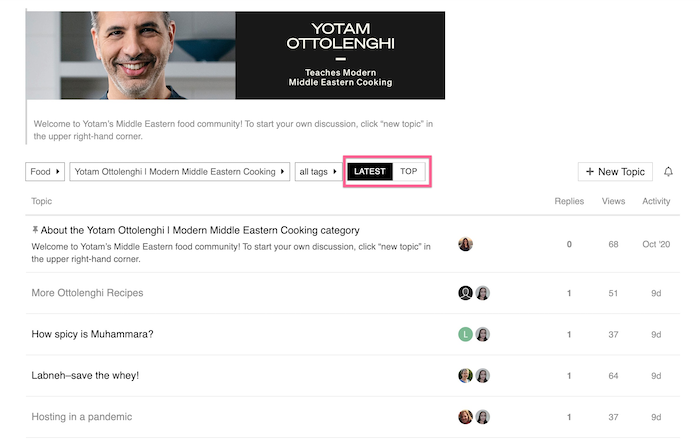Image resolution: width=700 pixels, height=442 pixels.
Task: Open second avatar on Muhammara topic
Action: click(482, 334)
